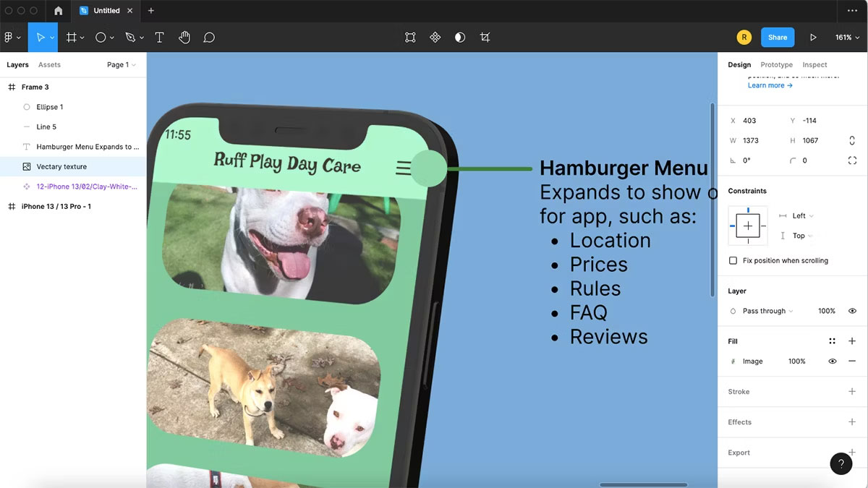Viewport: 868px width, 488px height.
Task: Click layer opacity 100% field
Action: [826, 311]
